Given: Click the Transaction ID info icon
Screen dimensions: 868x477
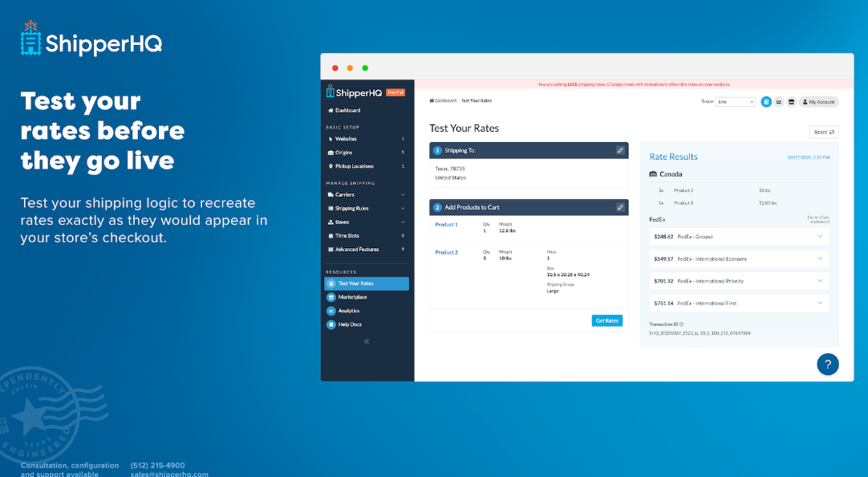Looking at the screenshot, I should click(x=681, y=324).
